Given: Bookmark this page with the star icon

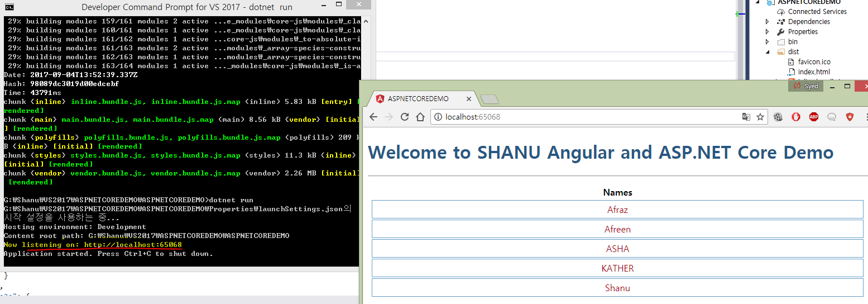Looking at the screenshot, I should [760, 117].
